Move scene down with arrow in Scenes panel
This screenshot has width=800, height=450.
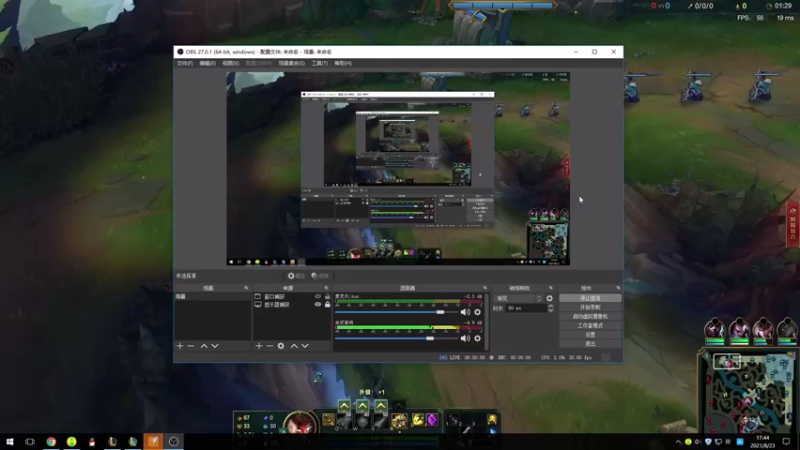pos(215,346)
